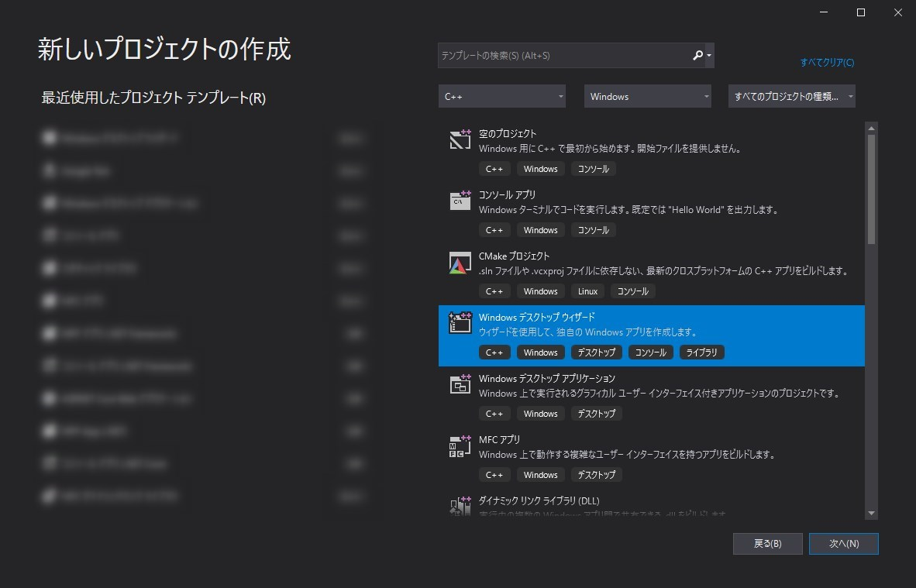Click the 戻る(B) button
Viewport: 916px width, 588px height.
tap(768, 544)
